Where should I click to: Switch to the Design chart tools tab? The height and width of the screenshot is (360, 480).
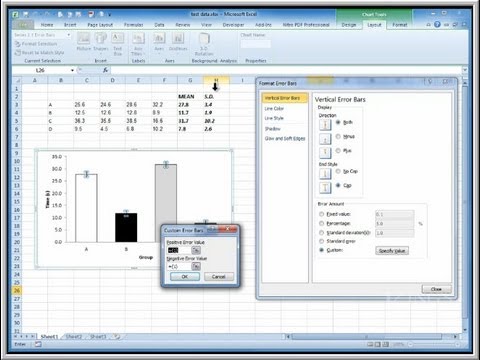(349, 25)
